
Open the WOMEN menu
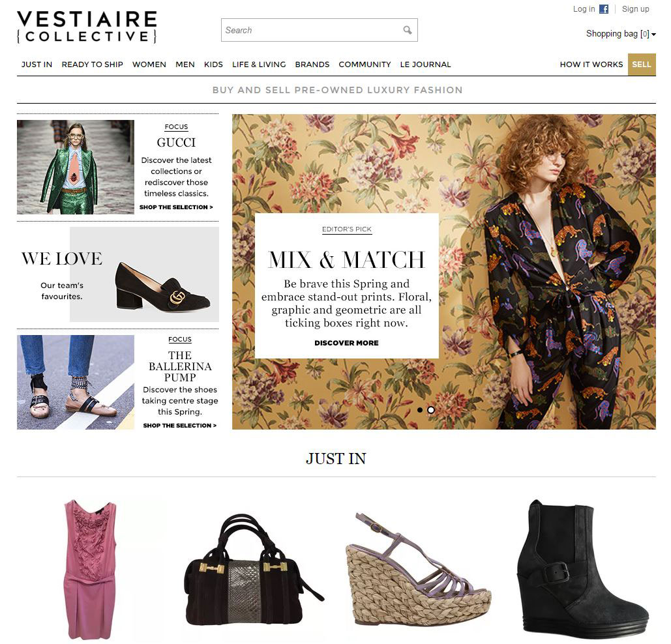point(149,64)
